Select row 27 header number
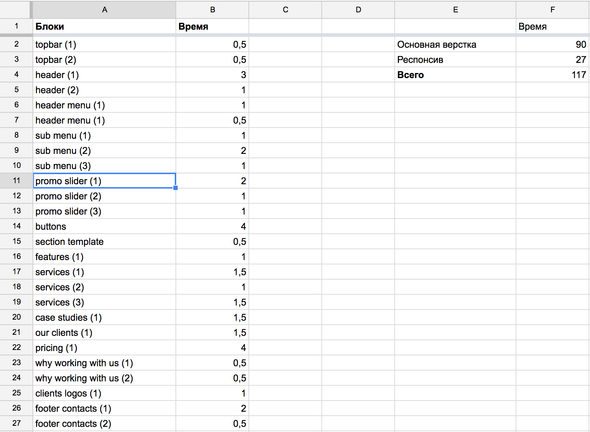590x432 pixels. point(16,423)
